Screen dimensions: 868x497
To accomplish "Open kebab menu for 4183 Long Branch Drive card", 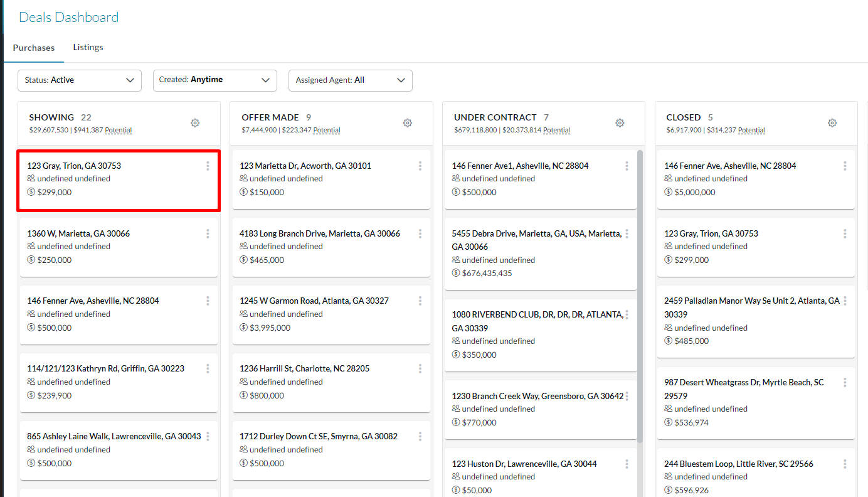I will tap(420, 233).
